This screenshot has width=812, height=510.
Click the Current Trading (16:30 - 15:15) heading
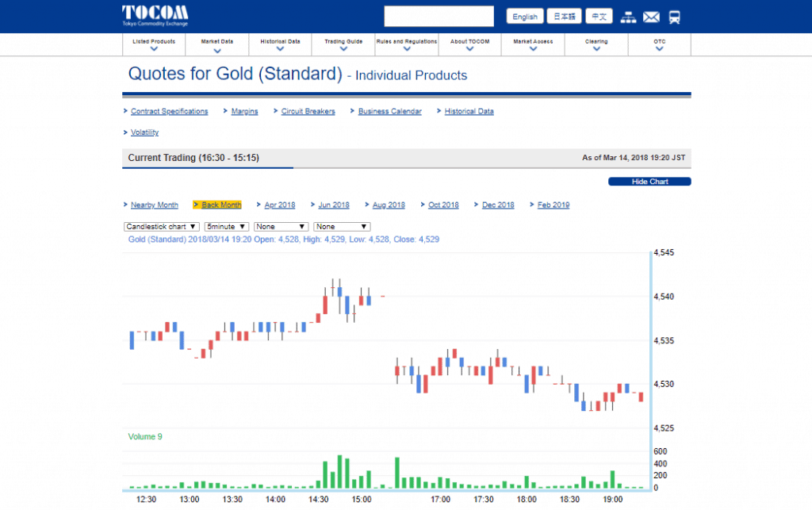[x=193, y=158]
